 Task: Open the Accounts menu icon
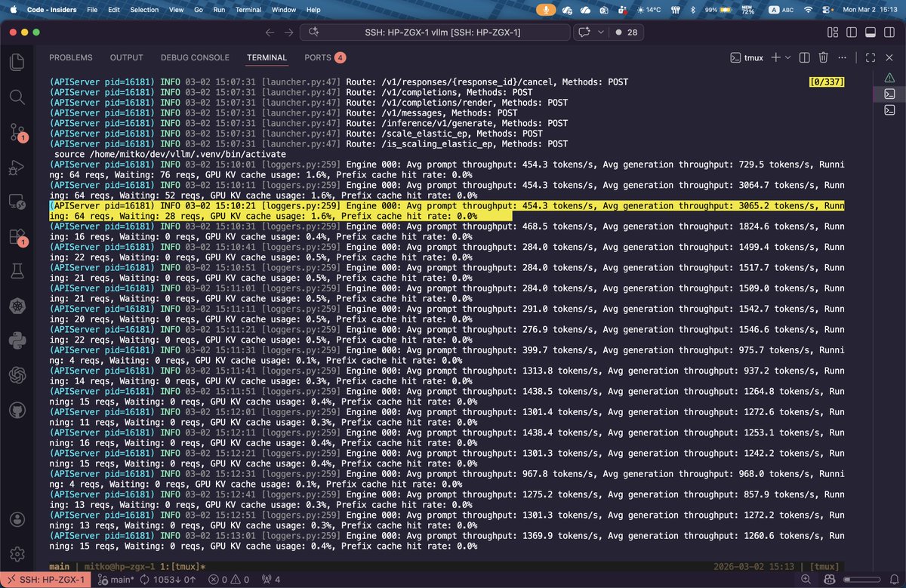17,520
